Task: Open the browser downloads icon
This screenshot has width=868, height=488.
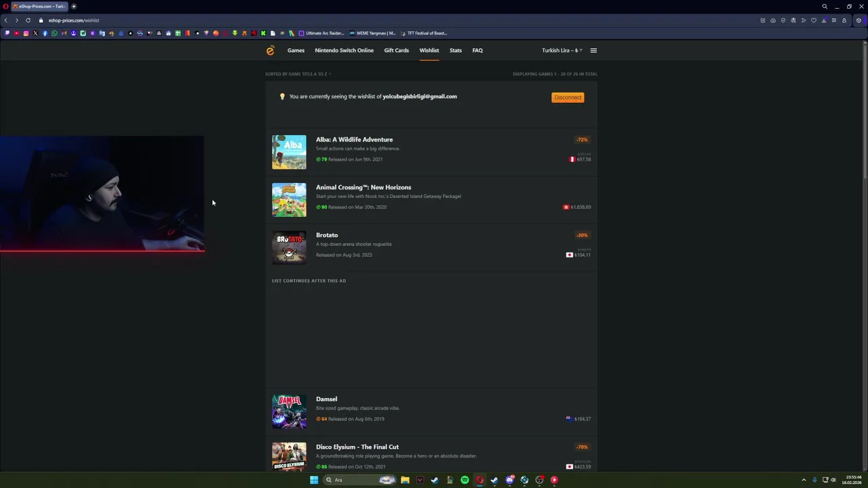Action: coord(824,20)
